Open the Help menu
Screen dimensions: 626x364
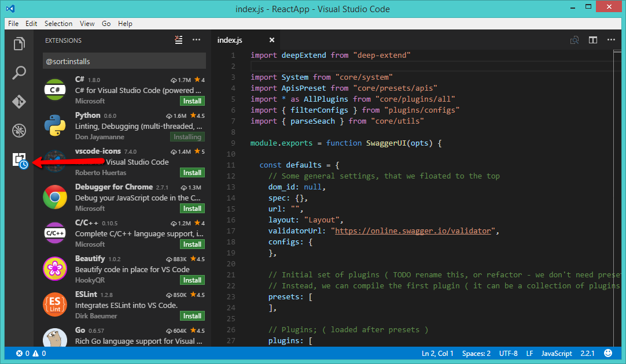tap(125, 24)
